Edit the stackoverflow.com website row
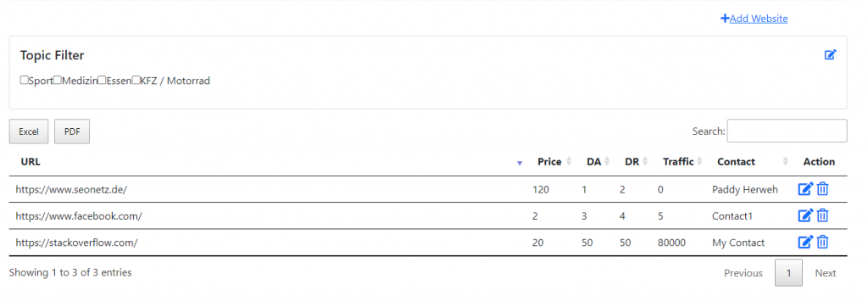The width and height of the screenshot is (868, 307). pyautogui.click(x=805, y=243)
